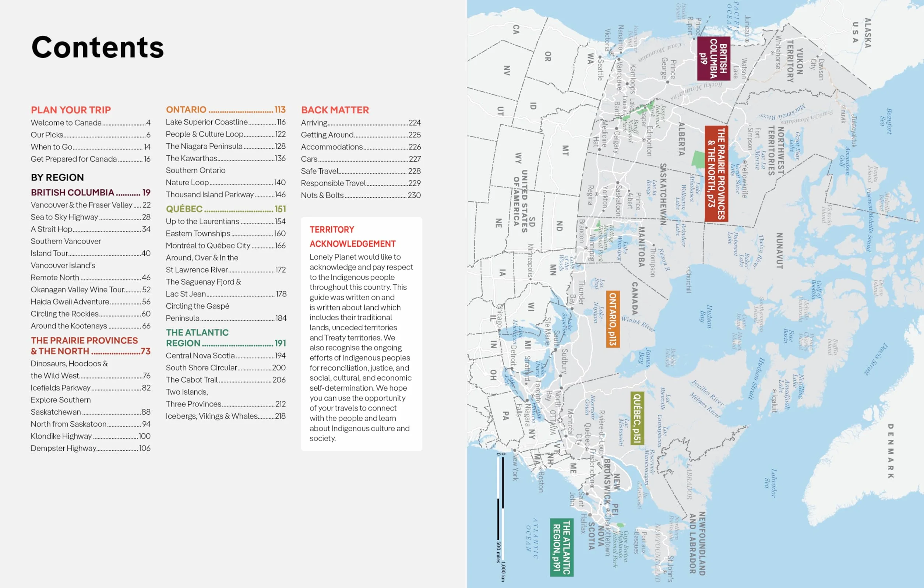Go to the Québec section heading

point(226,209)
